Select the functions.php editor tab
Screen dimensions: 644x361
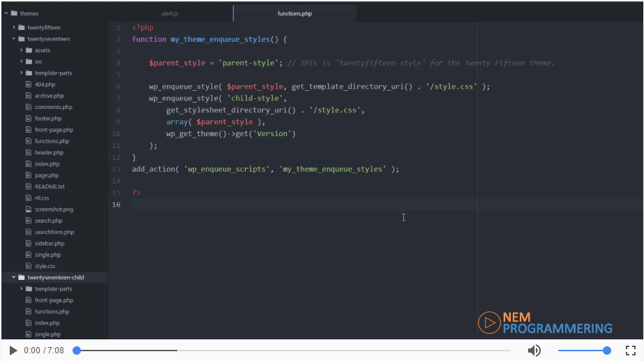tap(294, 13)
